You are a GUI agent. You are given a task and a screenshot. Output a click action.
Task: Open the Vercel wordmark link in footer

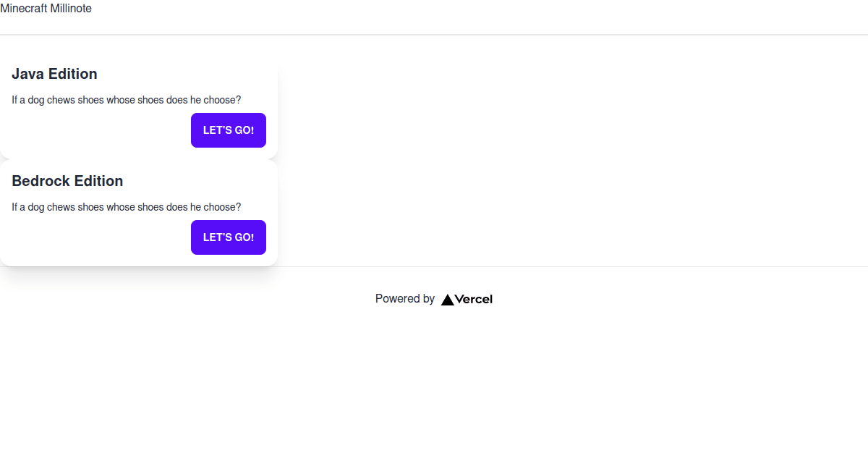coord(474,300)
